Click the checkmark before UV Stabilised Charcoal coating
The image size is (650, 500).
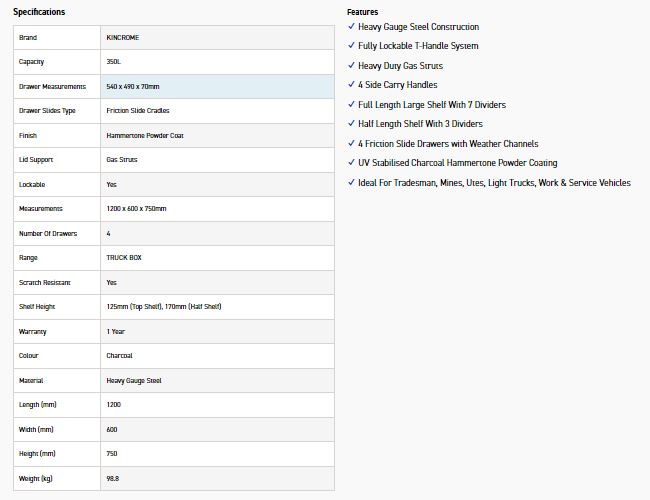pos(351,163)
